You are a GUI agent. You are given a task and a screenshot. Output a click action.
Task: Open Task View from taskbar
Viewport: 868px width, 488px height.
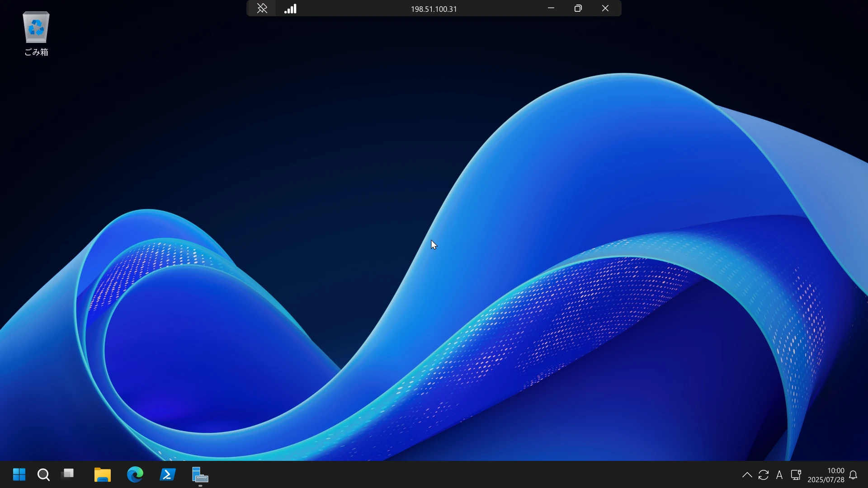[x=68, y=474]
